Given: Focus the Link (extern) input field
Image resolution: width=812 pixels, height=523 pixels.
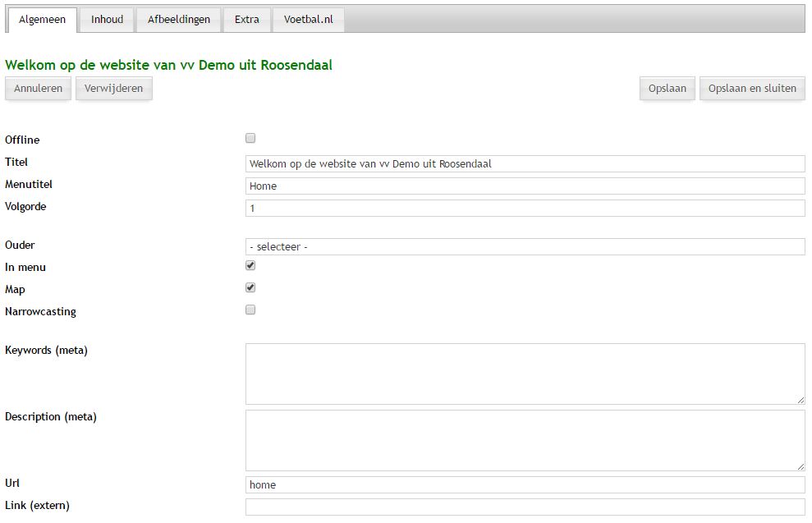Looking at the screenshot, I should tap(525, 507).
